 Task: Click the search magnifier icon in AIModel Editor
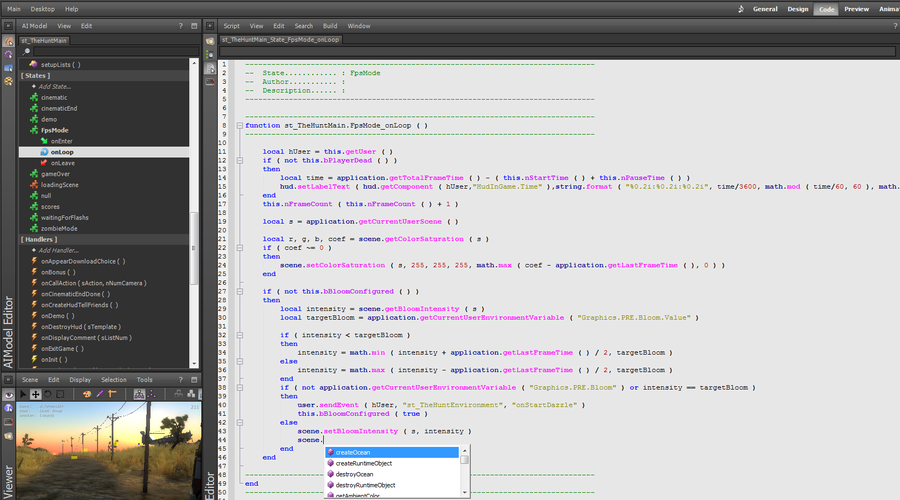coord(25,51)
